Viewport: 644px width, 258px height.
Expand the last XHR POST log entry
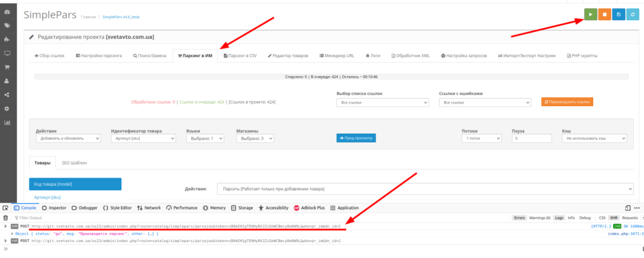coord(6,241)
